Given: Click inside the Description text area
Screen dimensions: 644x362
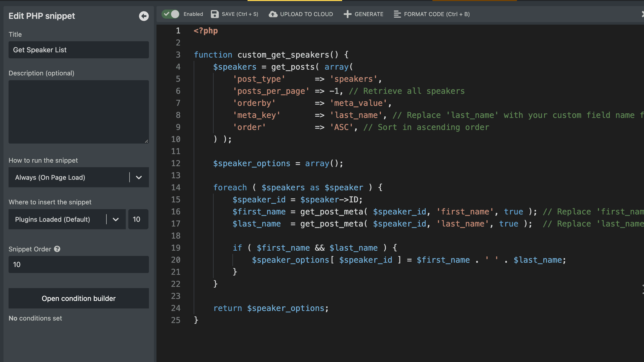Looking at the screenshot, I should (78, 112).
